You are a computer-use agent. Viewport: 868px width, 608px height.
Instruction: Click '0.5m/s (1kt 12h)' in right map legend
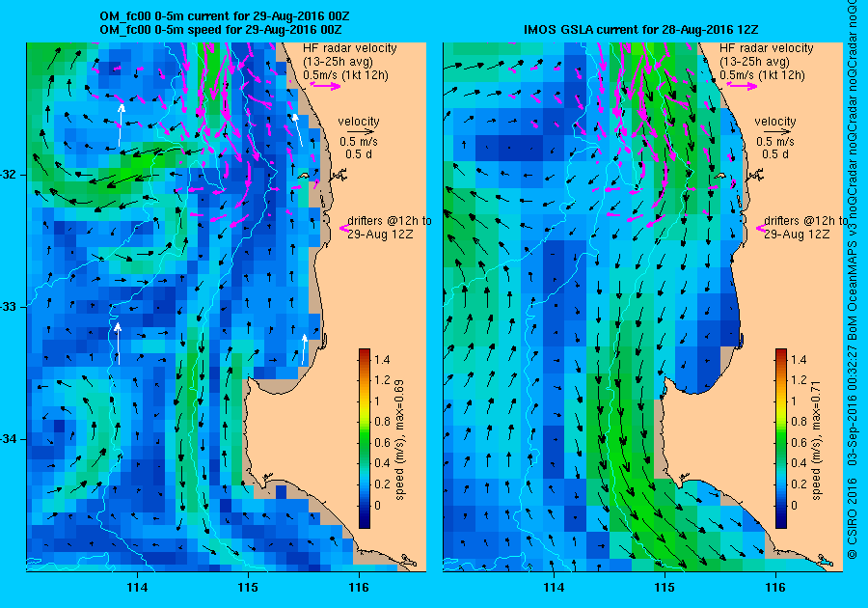(762, 74)
